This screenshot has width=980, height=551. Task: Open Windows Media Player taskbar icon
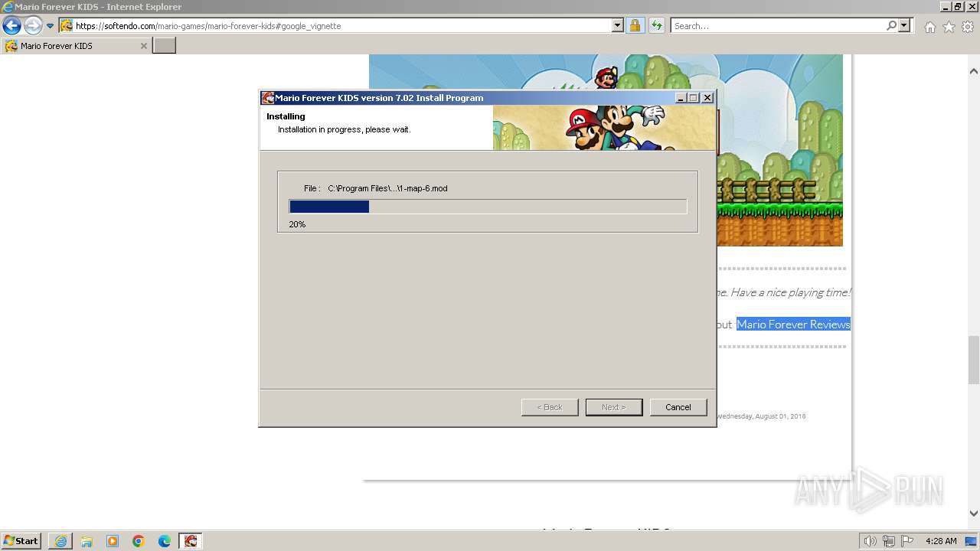[x=113, y=541]
